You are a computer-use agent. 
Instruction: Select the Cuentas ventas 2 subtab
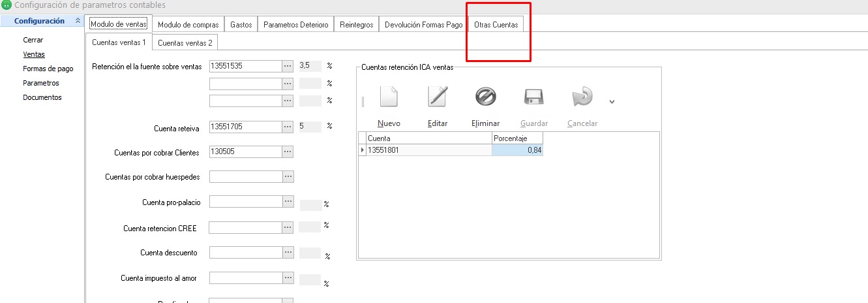tap(185, 43)
